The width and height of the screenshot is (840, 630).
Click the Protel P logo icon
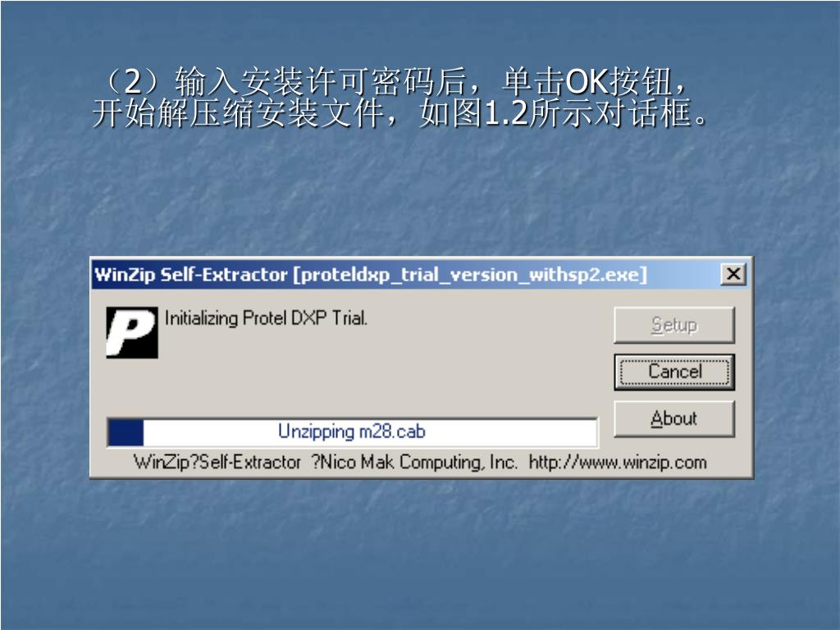(x=132, y=332)
